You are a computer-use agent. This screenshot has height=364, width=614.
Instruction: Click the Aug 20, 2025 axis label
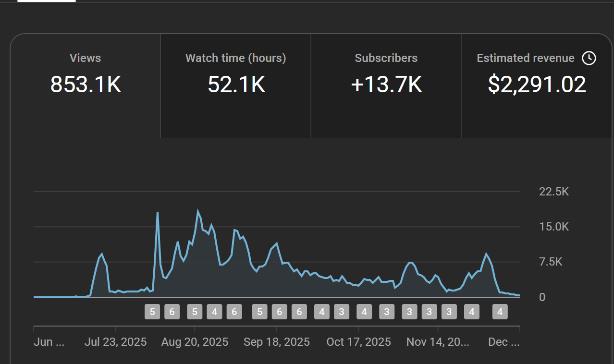[195, 342]
